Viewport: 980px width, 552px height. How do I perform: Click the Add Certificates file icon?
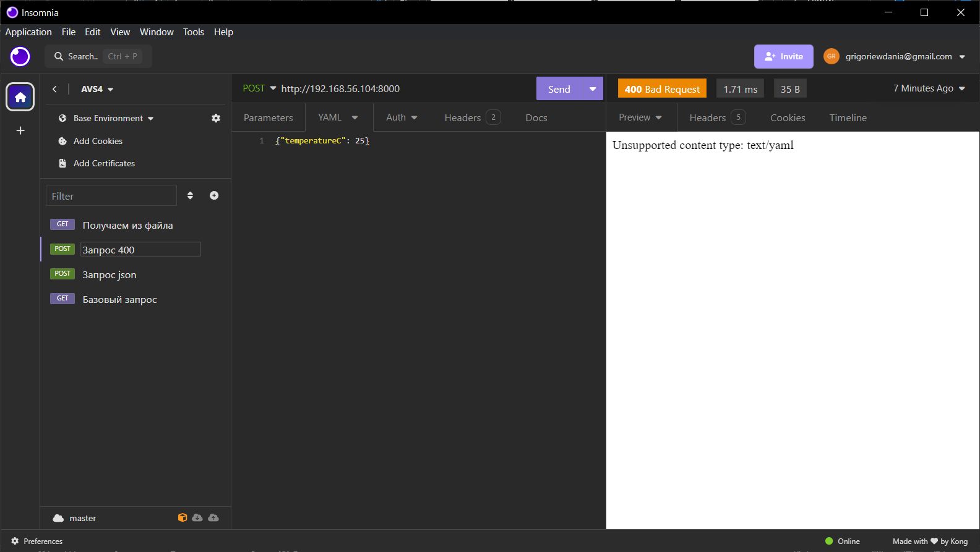tap(62, 163)
